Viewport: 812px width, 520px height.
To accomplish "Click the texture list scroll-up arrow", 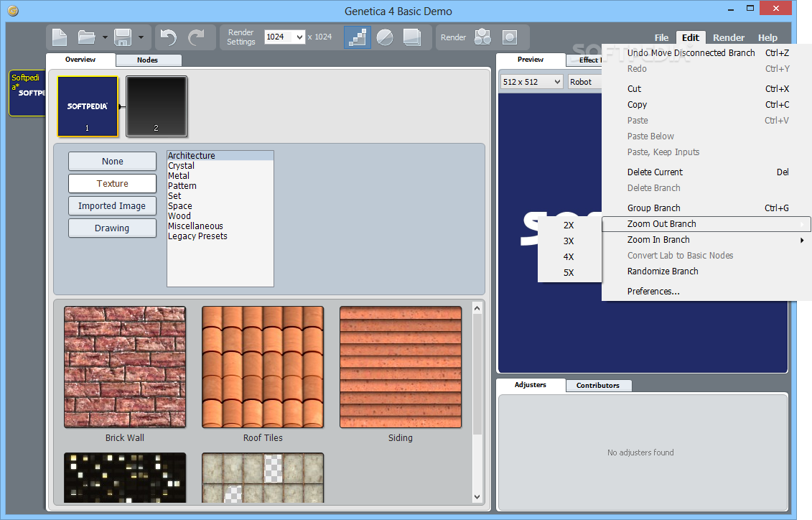I will pyautogui.click(x=477, y=308).
